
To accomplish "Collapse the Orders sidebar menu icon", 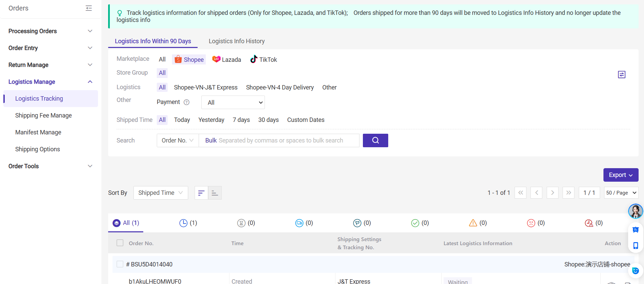I will coord(89,8).
